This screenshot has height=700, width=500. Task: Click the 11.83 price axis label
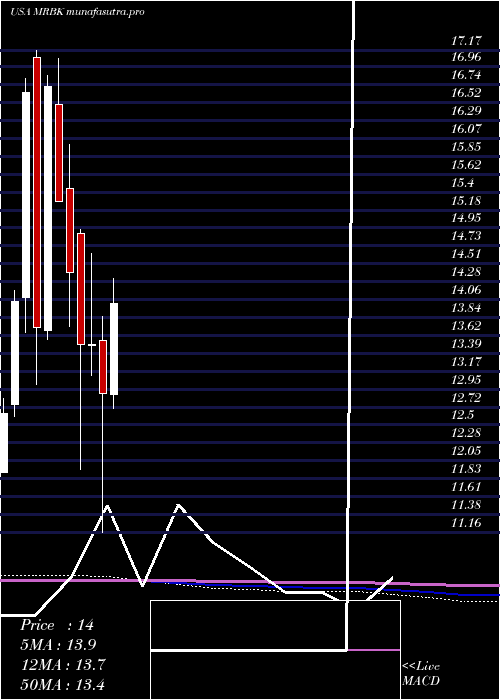[466, 468]
